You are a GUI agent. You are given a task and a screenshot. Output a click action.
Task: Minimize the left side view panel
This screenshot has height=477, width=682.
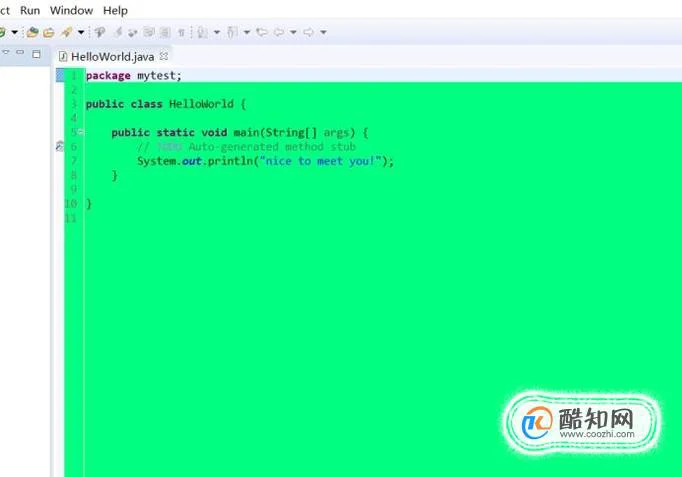point(20,53)
